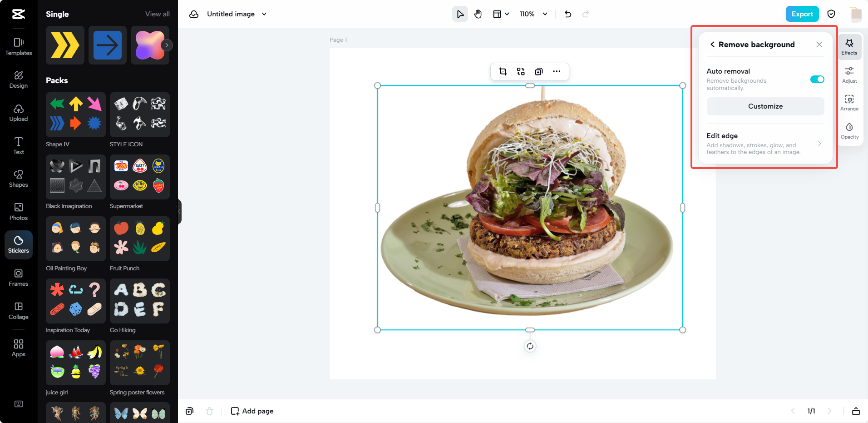Open the zoom level 110% dropdown
The image size is (868, 423).
533,14
